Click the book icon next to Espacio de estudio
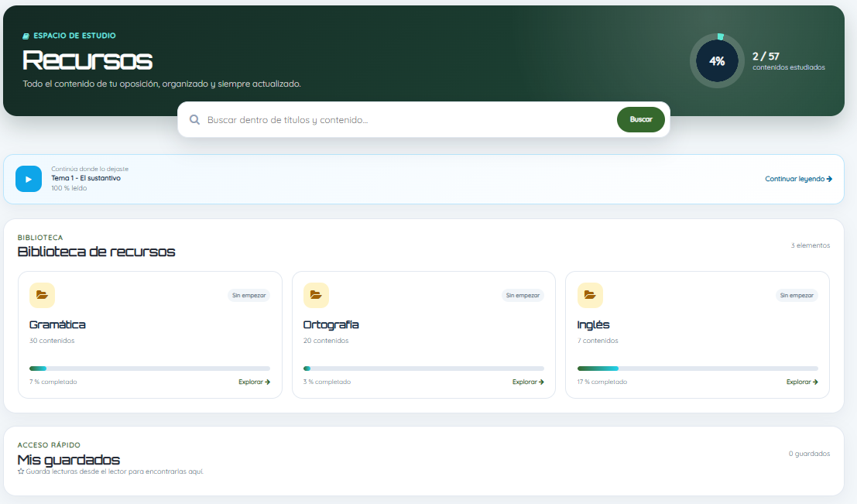 click(x=26, y=36)
